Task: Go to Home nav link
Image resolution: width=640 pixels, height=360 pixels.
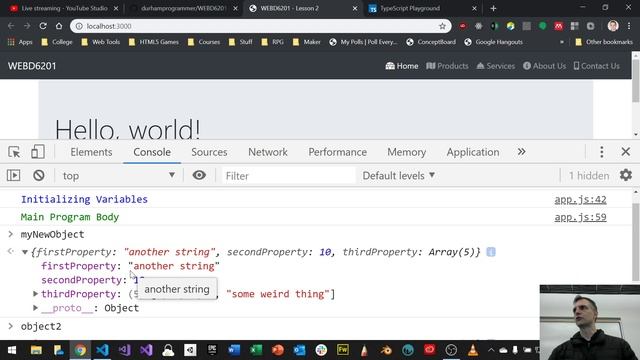Action: point(402,66)
